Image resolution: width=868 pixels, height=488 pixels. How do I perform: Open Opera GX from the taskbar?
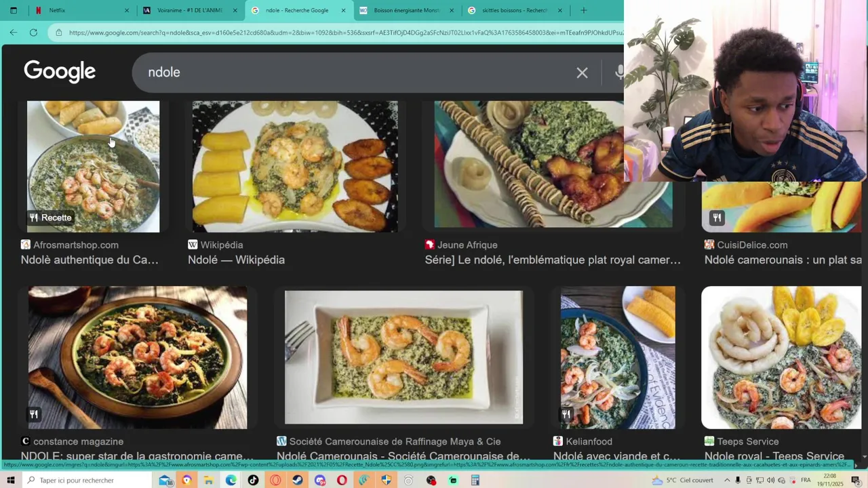(x=275, y=481)
